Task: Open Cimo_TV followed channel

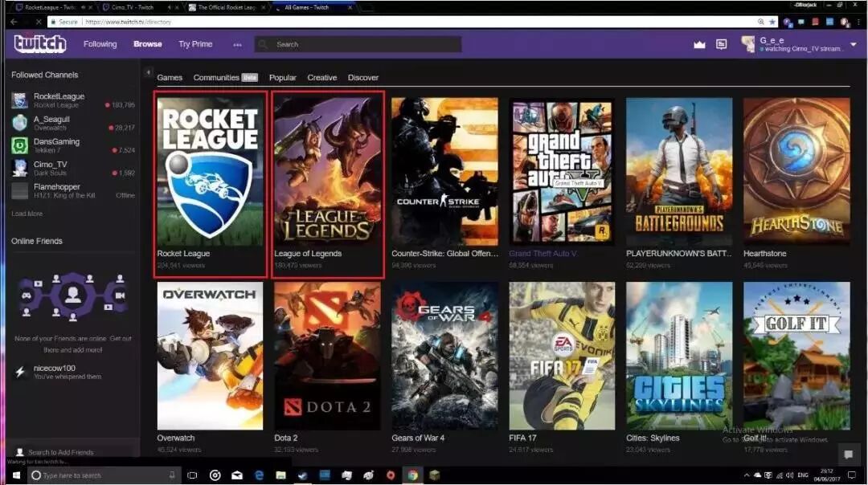Action: click(72, 168)
